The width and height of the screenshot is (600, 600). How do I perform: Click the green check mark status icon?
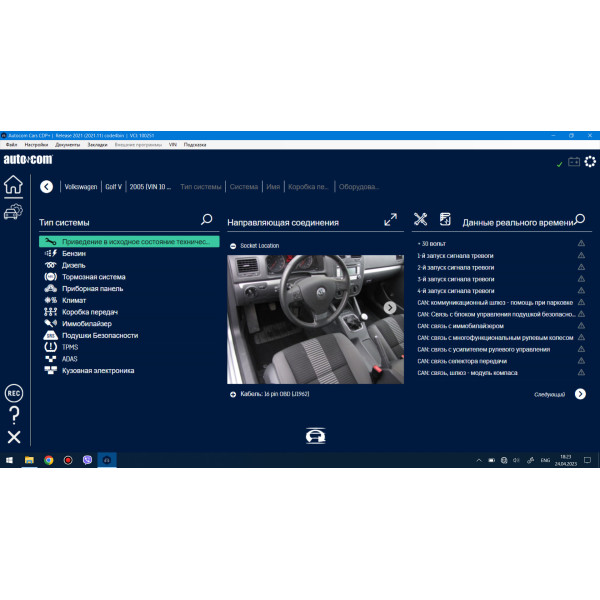(559, 164)
